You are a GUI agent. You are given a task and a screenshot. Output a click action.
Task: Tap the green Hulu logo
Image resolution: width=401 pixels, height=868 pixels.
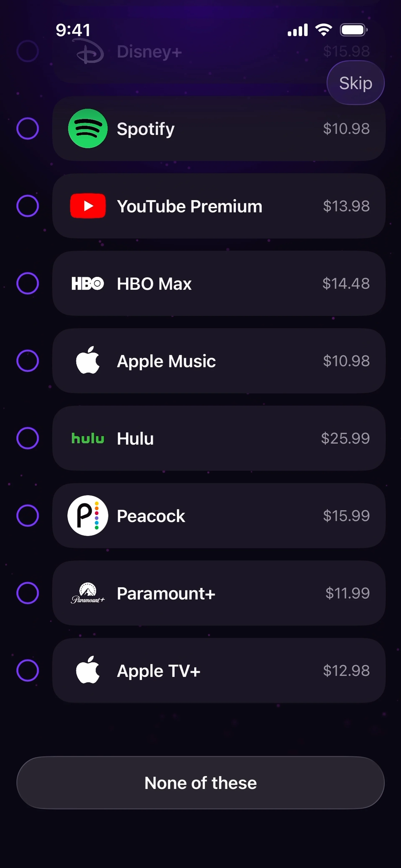point(88,438)
